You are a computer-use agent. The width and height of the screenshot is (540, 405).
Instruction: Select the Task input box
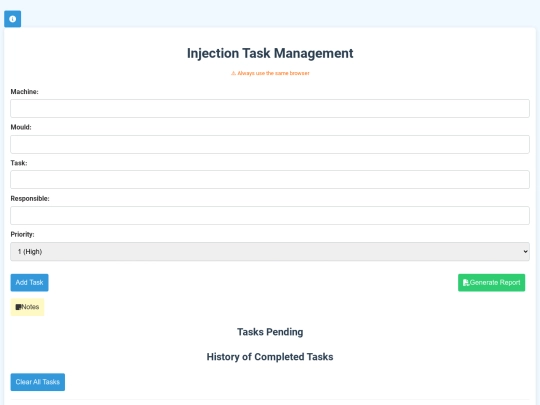pyautogui.click(x=270, y=180)
